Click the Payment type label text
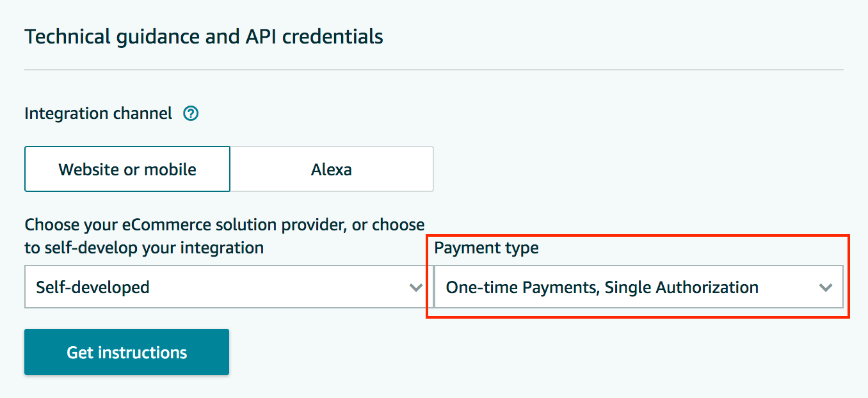 pyautogui.click(x=486, y=248)
